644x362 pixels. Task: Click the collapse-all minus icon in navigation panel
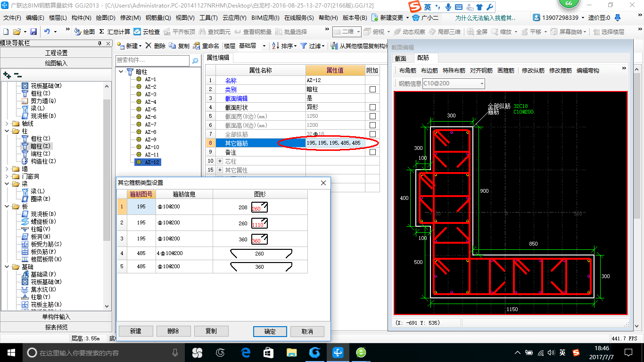[17, 74]
